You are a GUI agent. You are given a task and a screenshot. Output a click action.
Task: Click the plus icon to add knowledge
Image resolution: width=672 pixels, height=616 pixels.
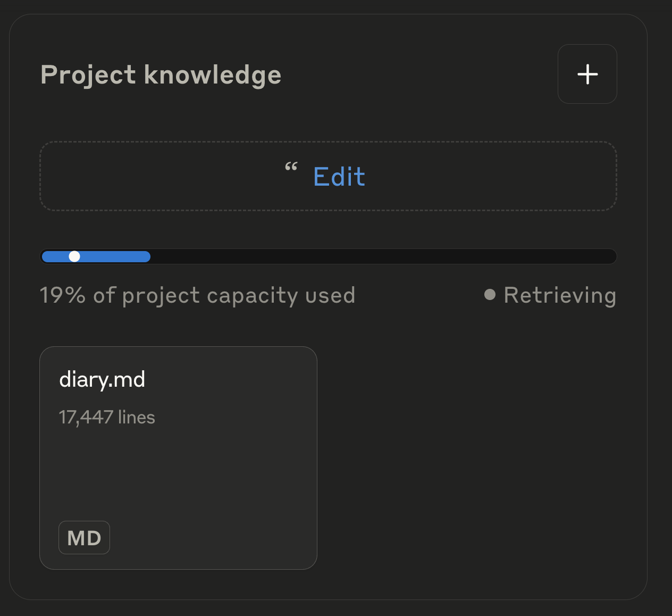click(587, 74)
